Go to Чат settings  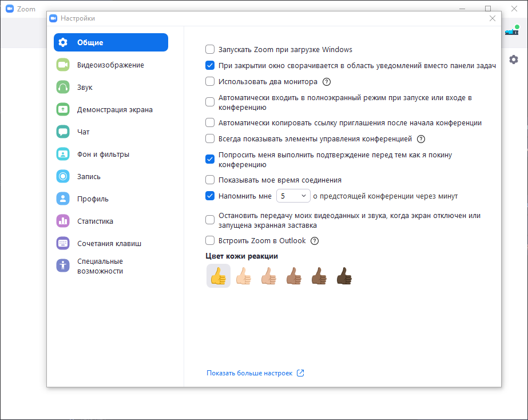pos(111,132)
